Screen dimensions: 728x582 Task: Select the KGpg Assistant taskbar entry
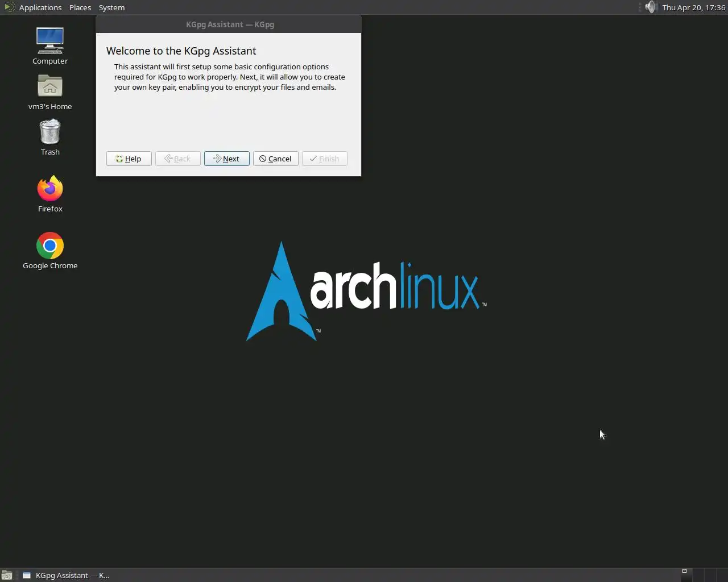tap(66, 575)
